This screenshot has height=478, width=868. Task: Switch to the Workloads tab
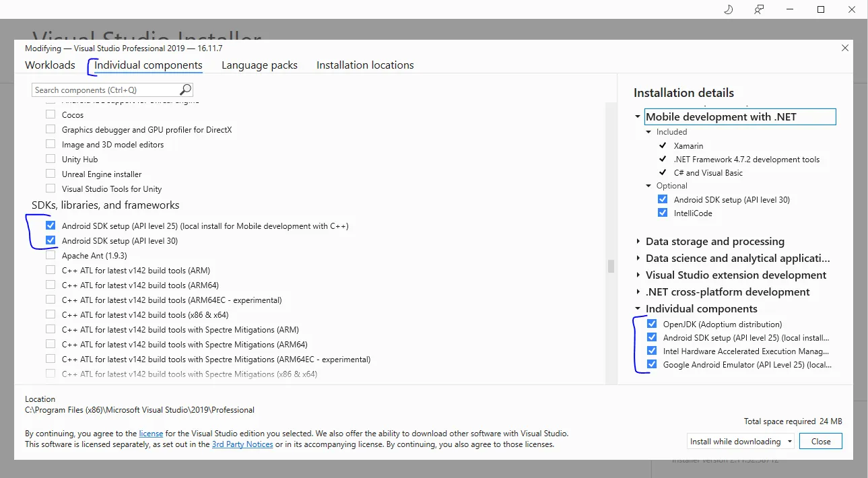click(x=50, y=65)
